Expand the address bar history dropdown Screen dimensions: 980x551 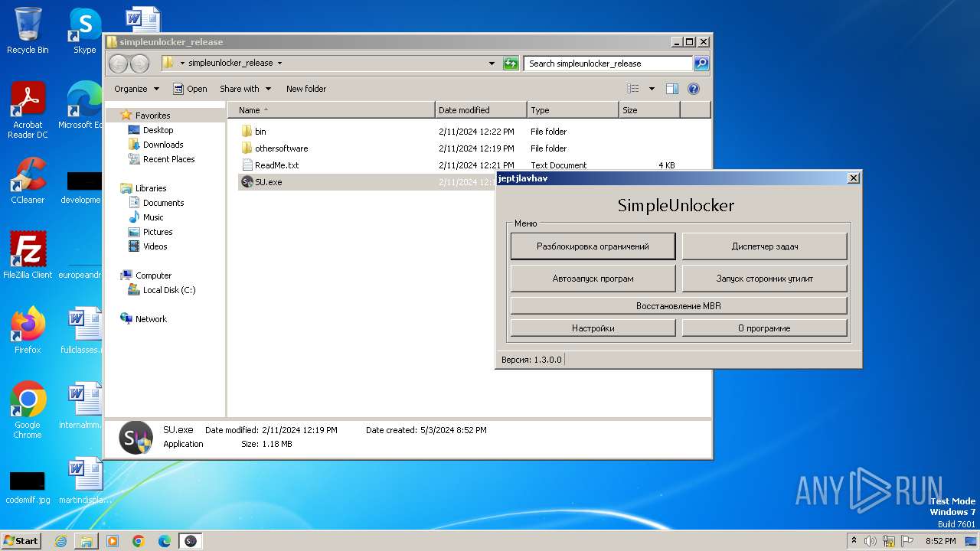pos(492,64)
